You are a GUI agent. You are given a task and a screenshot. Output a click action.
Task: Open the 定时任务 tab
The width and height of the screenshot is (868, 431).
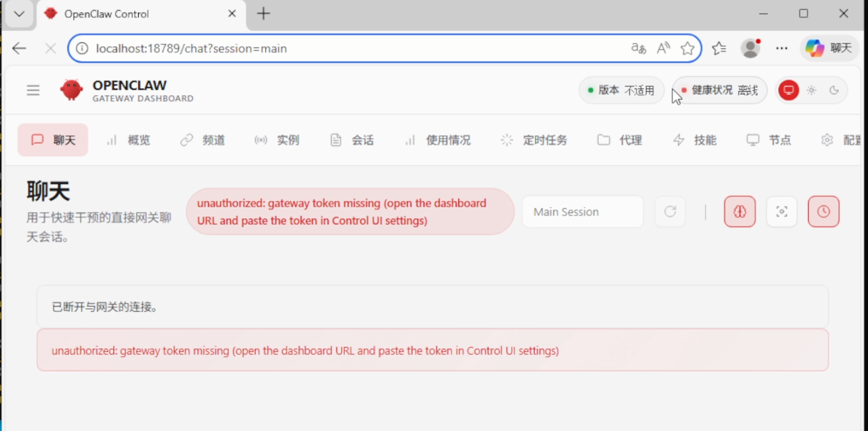[534, 140]
